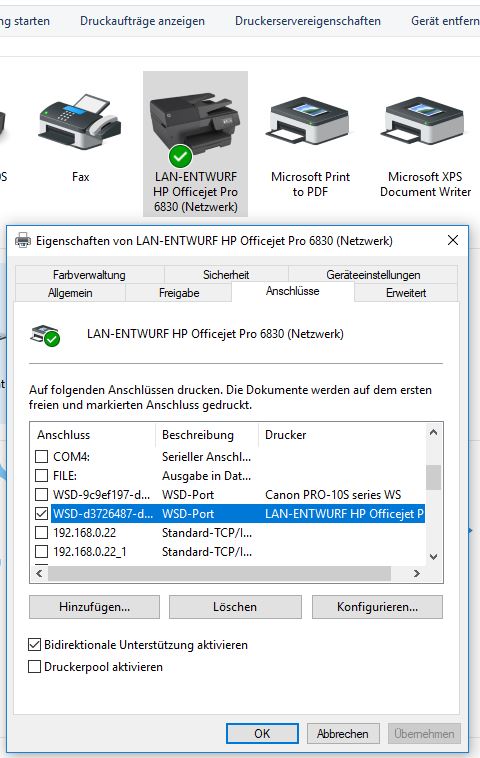
Task: Click the Löschen button
Action: point(235,607)
